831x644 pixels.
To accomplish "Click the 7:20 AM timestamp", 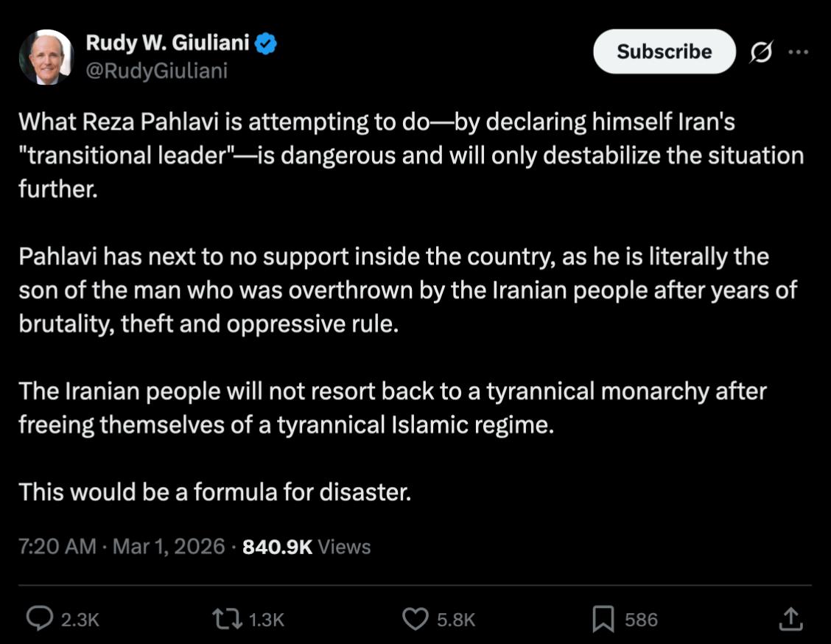I will point(57,547).
